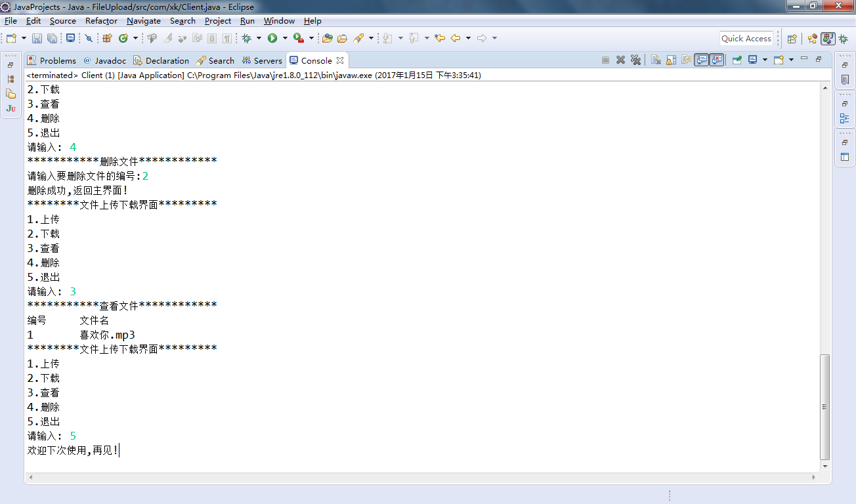Expand the Back navigation history dropdown
856x504 pixels.
coord(468,38)
